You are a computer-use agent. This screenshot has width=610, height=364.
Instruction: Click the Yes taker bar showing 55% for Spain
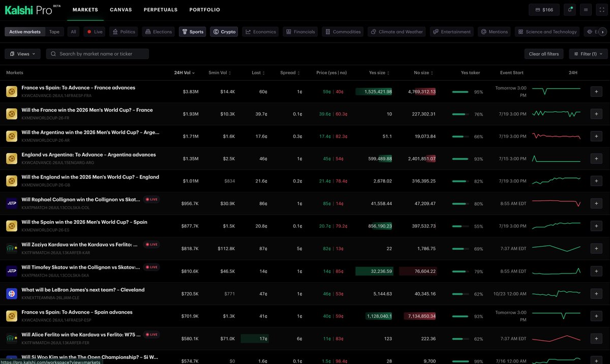point(460,227)
